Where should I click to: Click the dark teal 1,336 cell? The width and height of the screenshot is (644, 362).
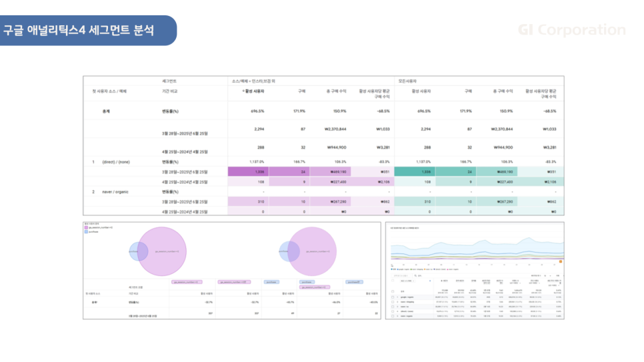(415, 172)
